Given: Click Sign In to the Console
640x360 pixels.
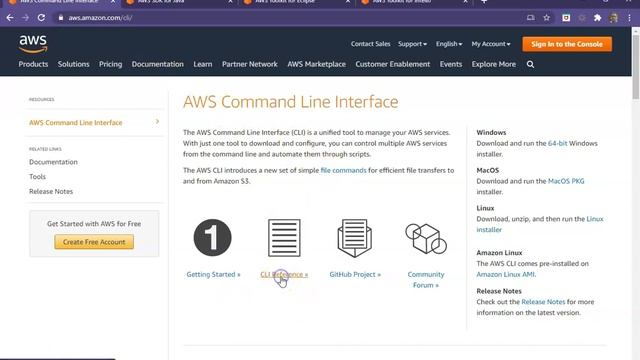Looking at the screenshot, I should click(567, 44).
